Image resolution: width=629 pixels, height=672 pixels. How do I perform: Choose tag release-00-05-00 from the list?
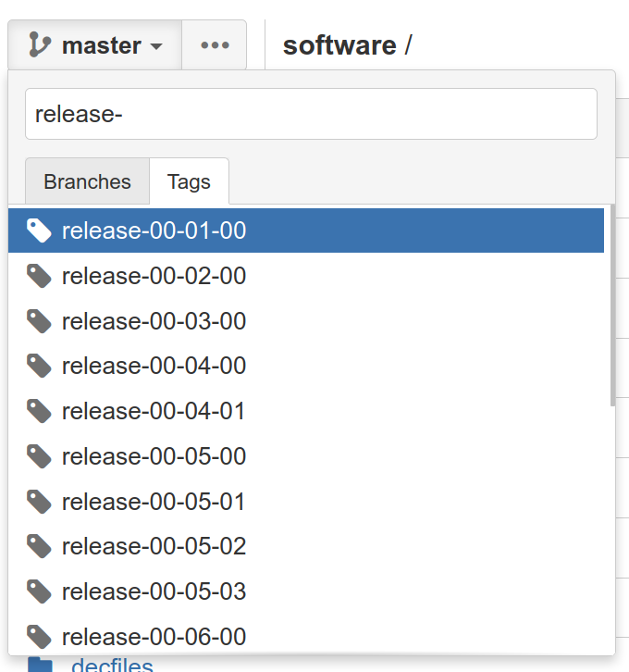[154, 456]
